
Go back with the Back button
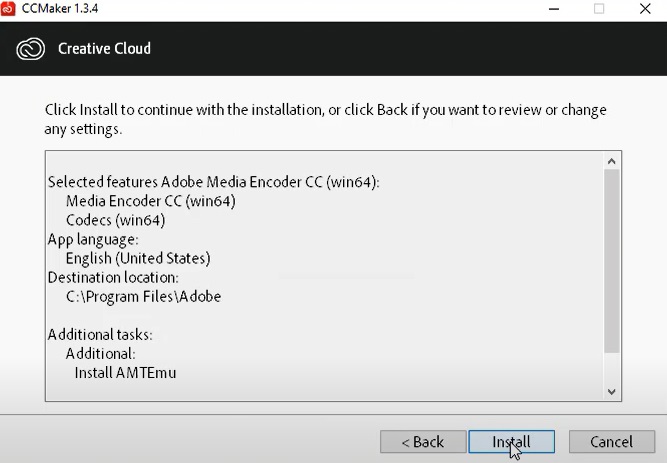[x=422, y=441]
